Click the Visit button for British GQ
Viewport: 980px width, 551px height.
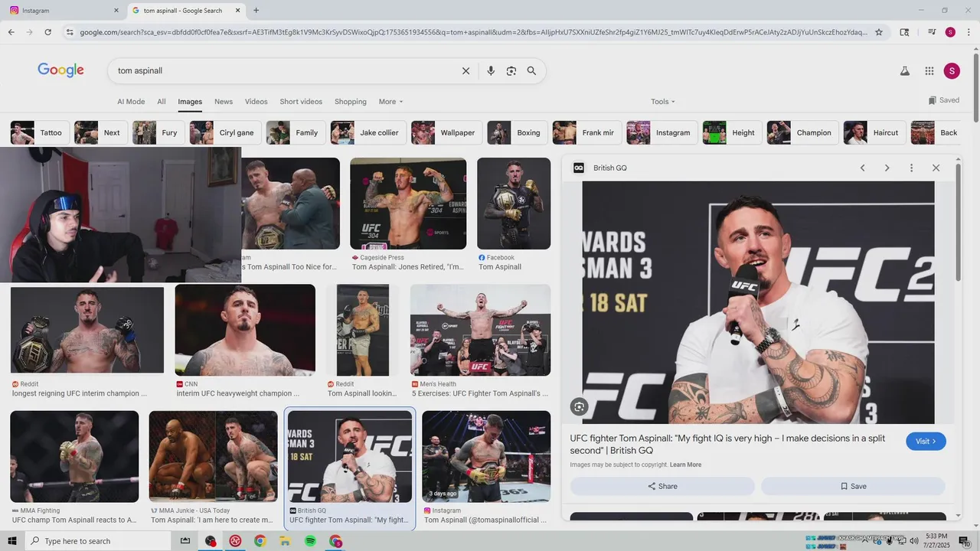pos(926,442)
